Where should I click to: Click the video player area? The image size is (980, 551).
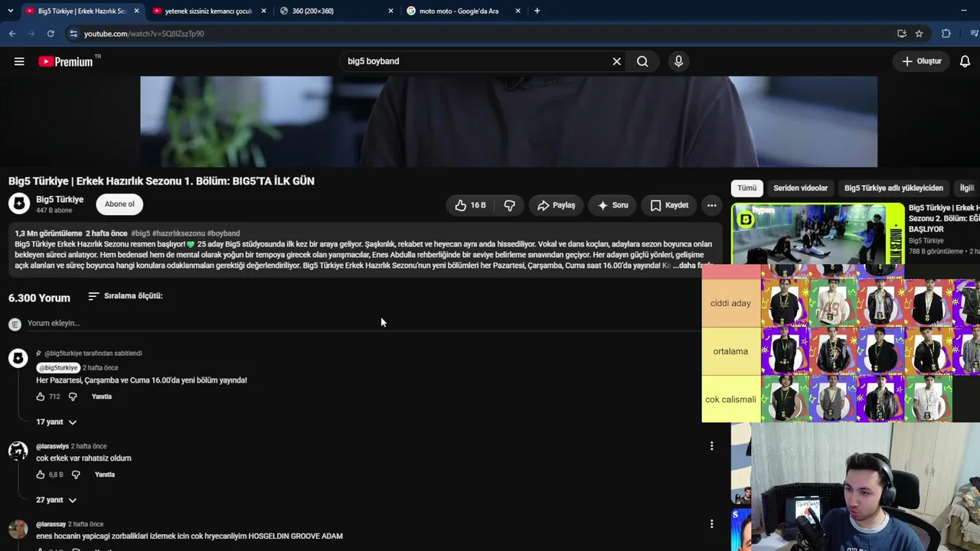(x=508, y=122)
